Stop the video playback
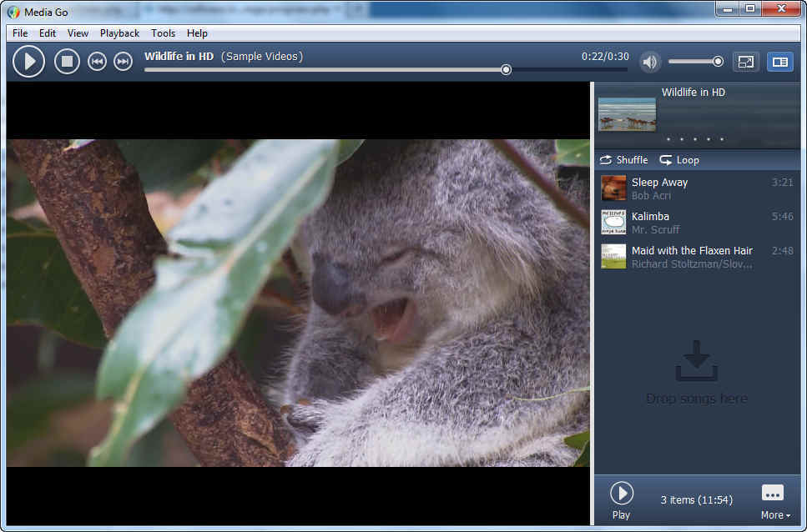Image resolution: width=807 pixels, height=532 pixels. click(67, 62)
